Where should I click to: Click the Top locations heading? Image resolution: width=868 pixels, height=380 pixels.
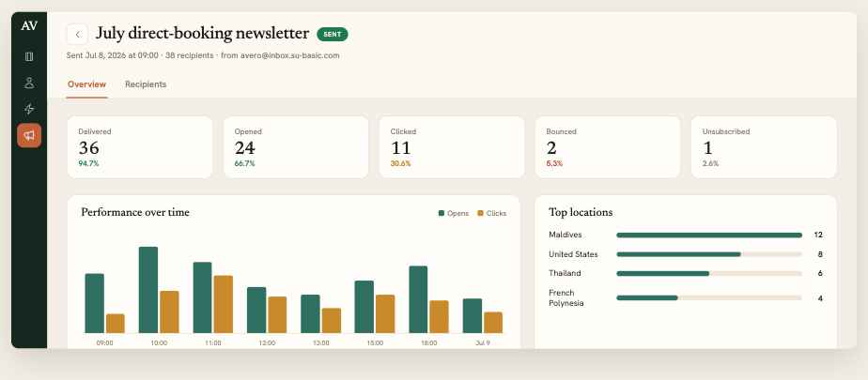click(x=581, y=212)
